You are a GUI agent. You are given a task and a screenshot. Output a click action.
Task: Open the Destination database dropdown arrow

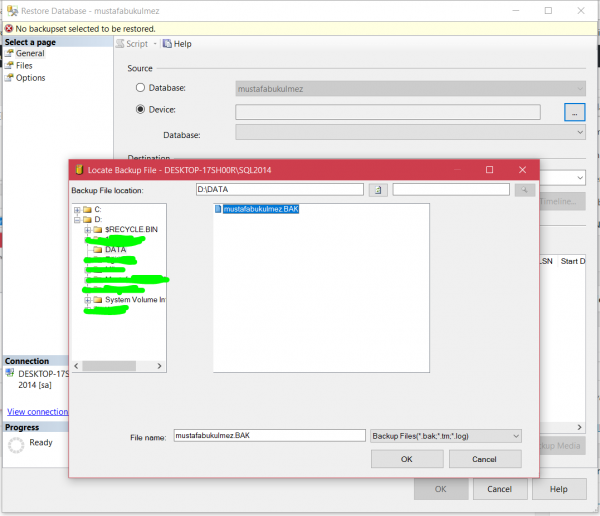pyautogui.click(x=580, y=178)
